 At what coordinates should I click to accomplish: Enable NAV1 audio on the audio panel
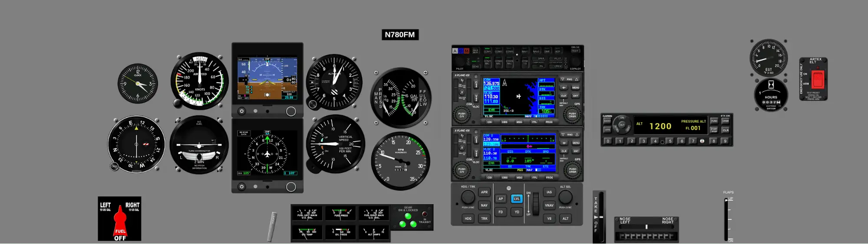point(525,51)
